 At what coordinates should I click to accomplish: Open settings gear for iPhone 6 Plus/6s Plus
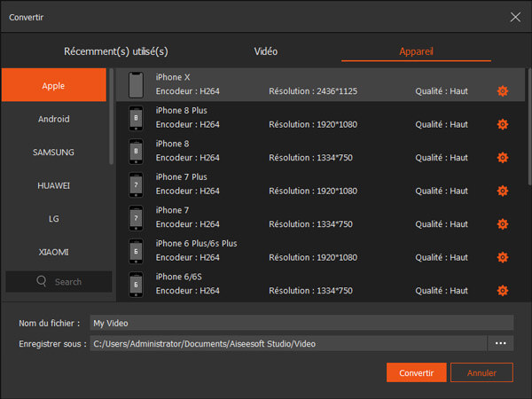[x=503, y=257]
